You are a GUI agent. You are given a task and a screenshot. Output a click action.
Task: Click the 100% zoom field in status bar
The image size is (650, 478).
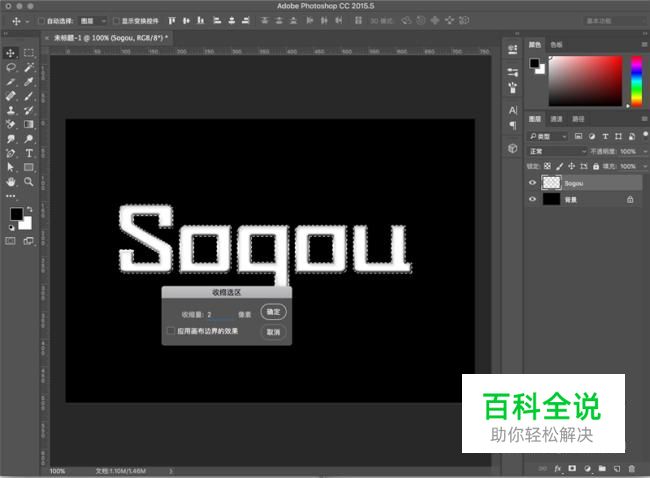[x=58, y=471]
